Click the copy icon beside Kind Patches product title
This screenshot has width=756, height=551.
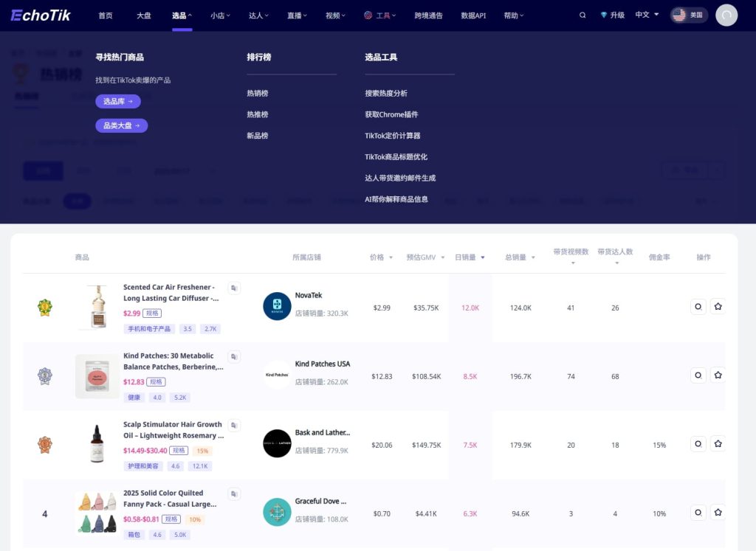click(234, 356)
